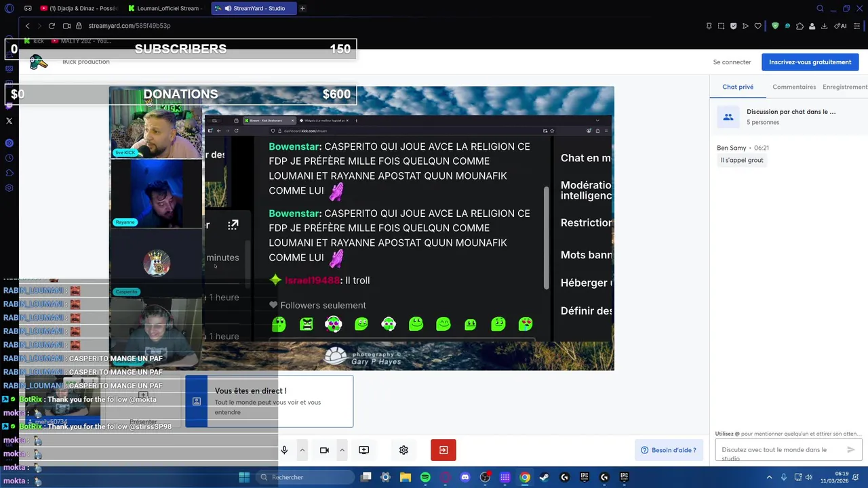Viewport: 868px width, 488px height.
Task: Open the Besoin d'aide help button
Action: pyautogui.click(x=669, y=450)
